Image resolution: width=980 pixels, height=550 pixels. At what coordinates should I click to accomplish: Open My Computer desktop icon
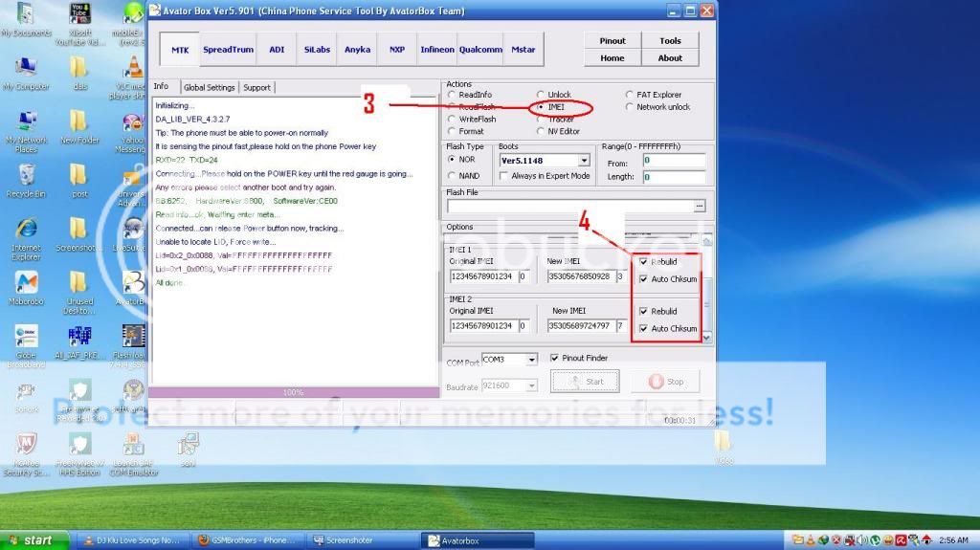pyautogui.click(x=26, y=74)
